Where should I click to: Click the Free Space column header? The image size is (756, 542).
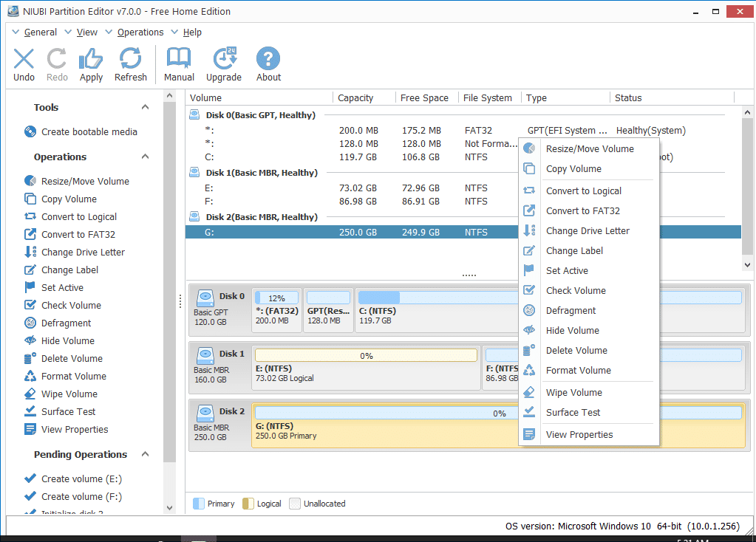pyautogui.click(x=426, y=97)
